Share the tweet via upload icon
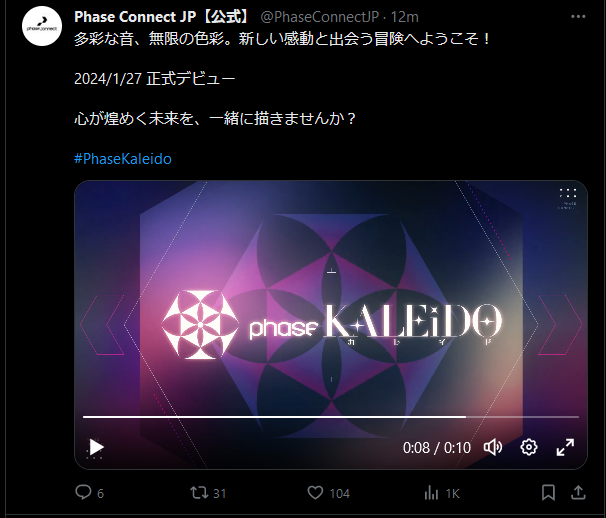This screenshot has width=606, height=518. pyautogui.click(x=578, y=492)
